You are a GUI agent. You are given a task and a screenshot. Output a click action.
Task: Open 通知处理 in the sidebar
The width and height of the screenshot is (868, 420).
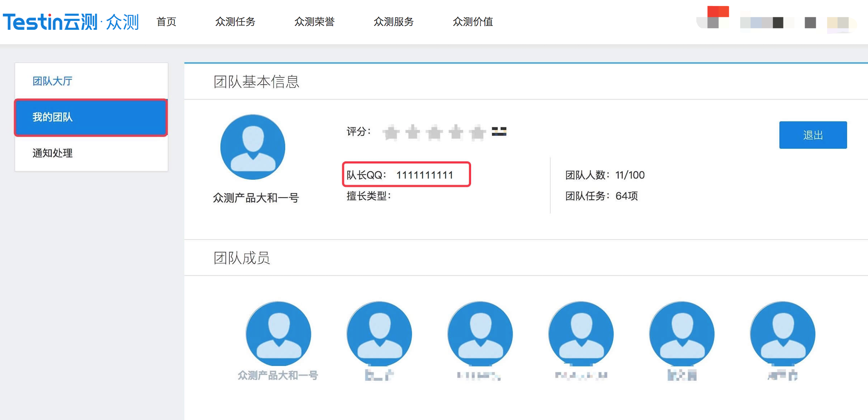pyautogui.click(x=52, y=153)
